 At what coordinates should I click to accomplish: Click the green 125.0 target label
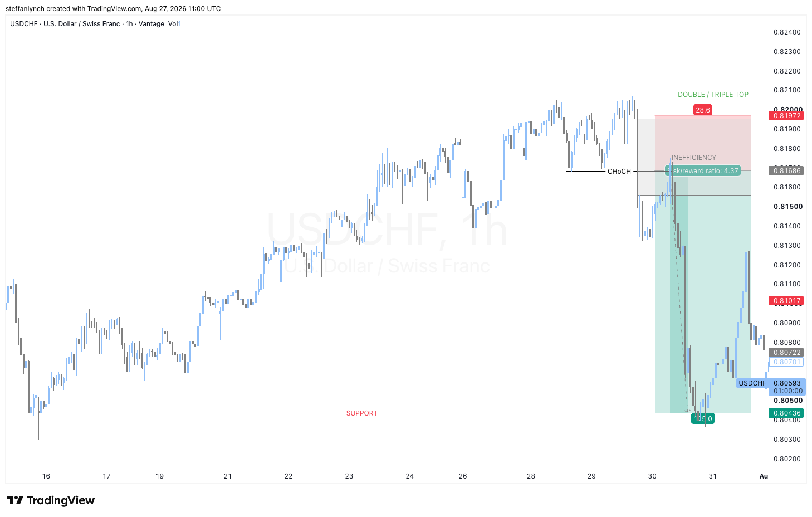coord(702,418)
